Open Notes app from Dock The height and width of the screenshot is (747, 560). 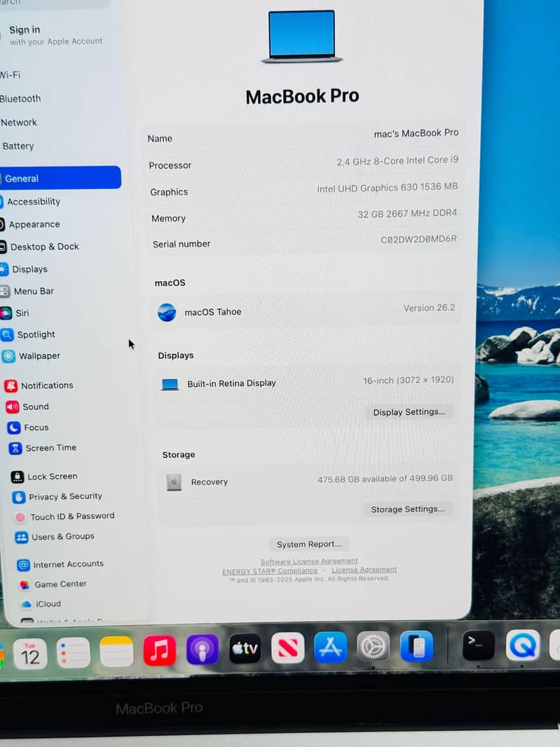116,651
